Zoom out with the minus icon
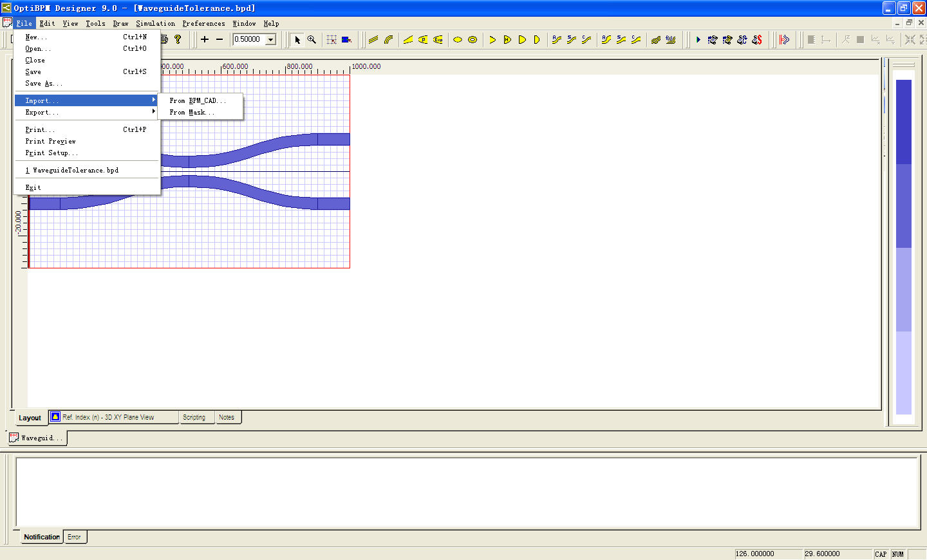This screenshot has height=560, width=927. [x=220, y=39]
